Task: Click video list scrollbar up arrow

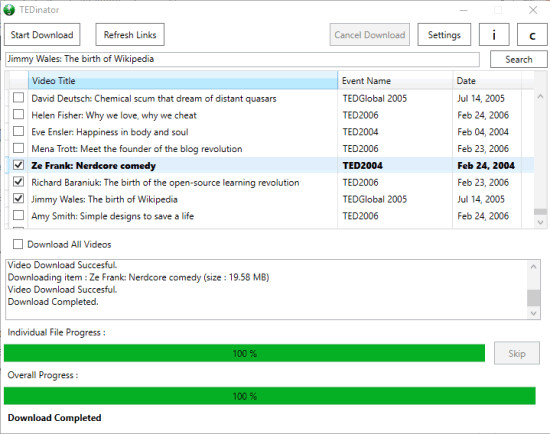Action: pos(540,96)
